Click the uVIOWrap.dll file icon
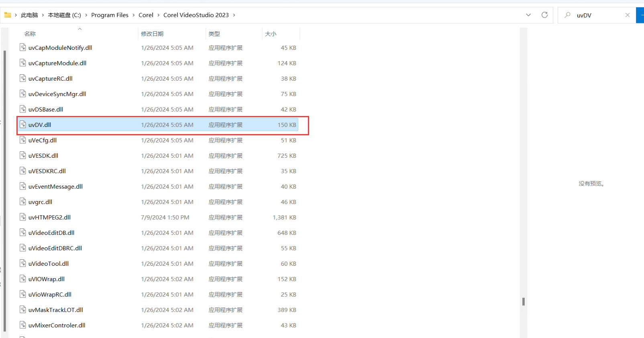This screenshot has height=338, width=644. [23, 279]
